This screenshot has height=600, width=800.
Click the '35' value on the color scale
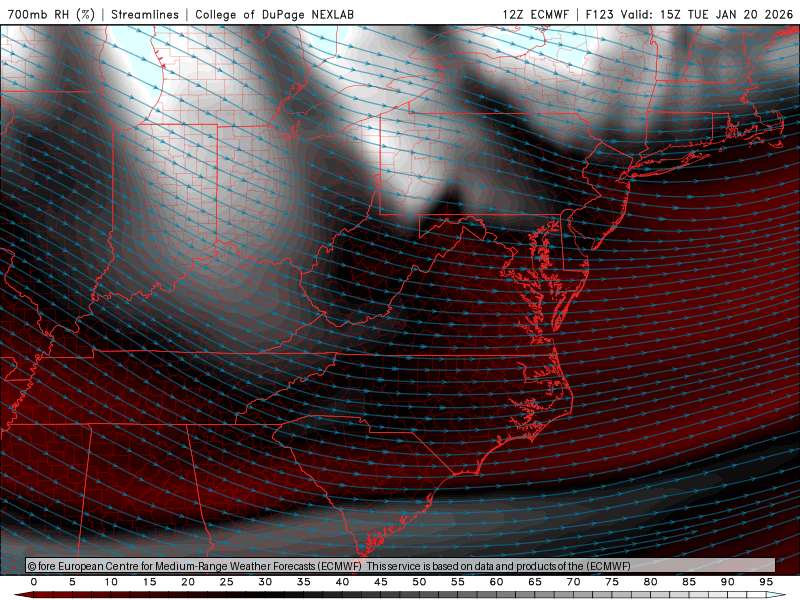304,582
